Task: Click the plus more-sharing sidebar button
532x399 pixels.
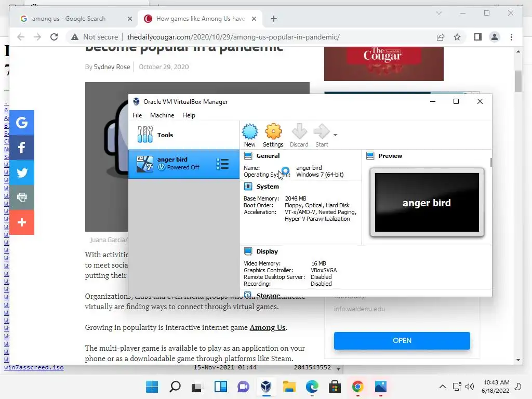Action: [x=22, y=222]
